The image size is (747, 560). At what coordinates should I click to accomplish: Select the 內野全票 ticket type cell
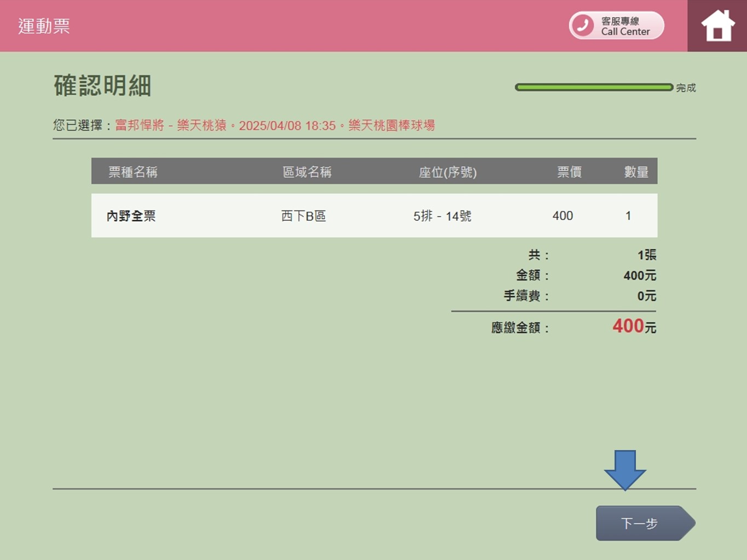(131, 215)
